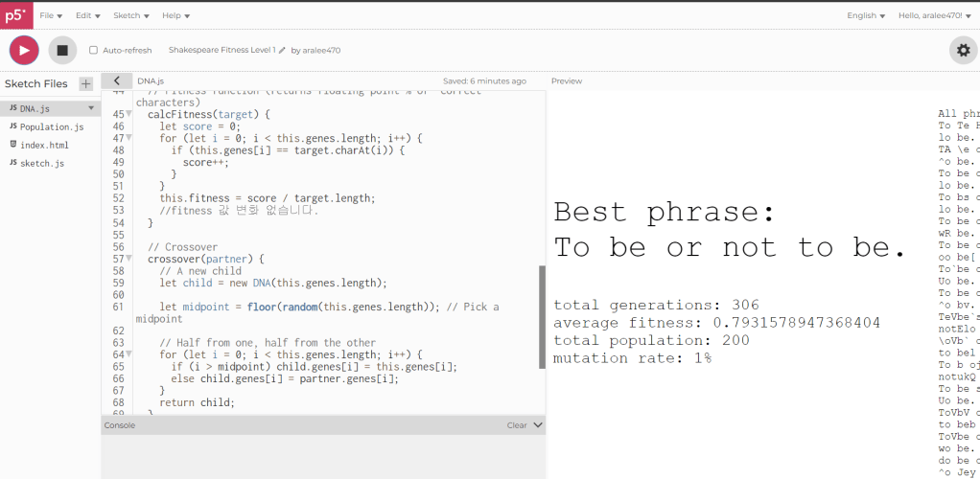The width and height of the screenshot is (980, 479).
Task: Open the settings gear icon
Action: click(961, 50)
